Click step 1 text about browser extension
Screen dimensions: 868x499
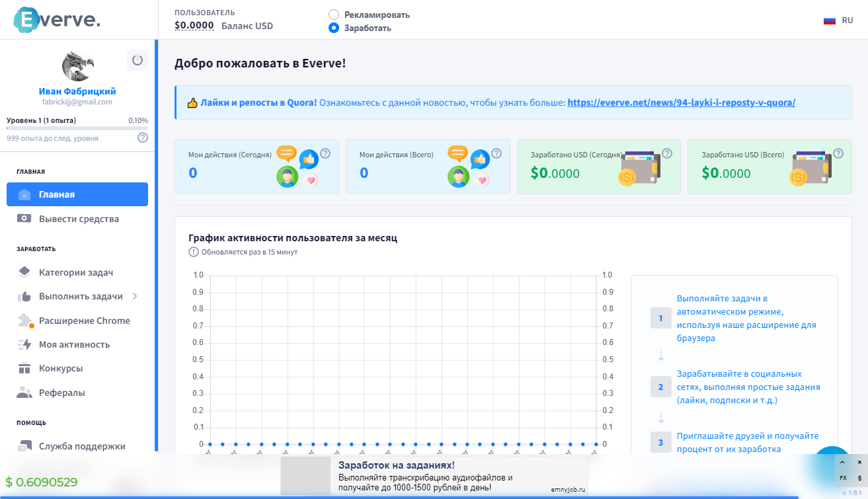click(x=746, y=318)
